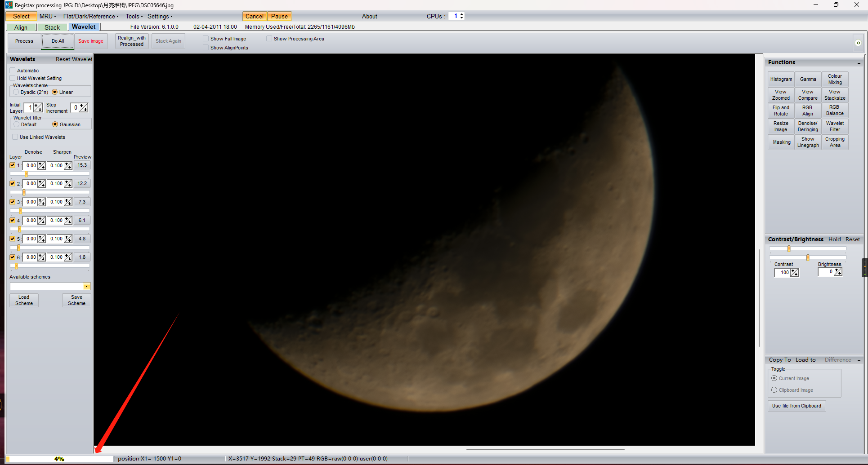Select Dyadic (2^n) wavelet scheme

(x=16, y=92)
